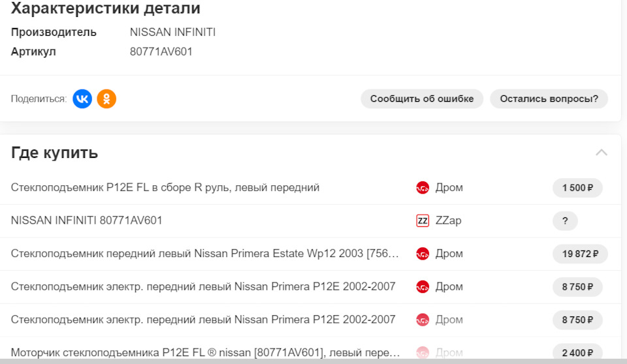The width and height of the screenshot is (627, 364).
Task: Click the Дром logo beside the 1 500 ₽ offer
Action: 423,188
